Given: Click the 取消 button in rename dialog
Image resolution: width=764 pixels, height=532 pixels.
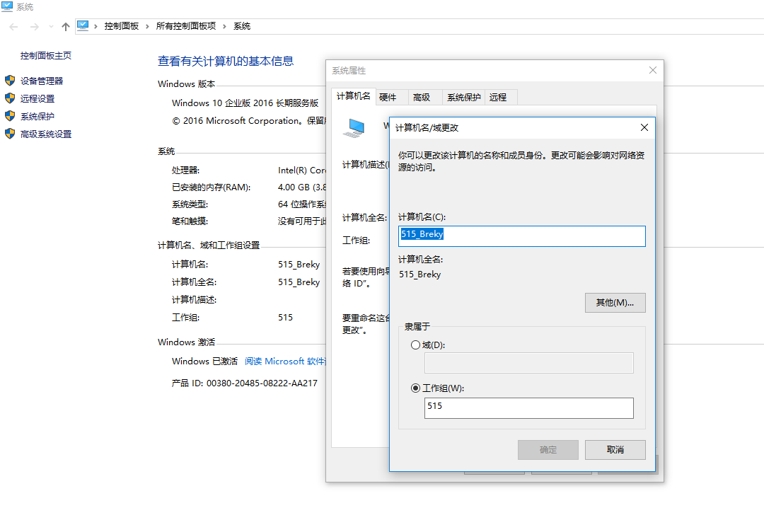Looking at the screenshot, I should pos(615,450).
